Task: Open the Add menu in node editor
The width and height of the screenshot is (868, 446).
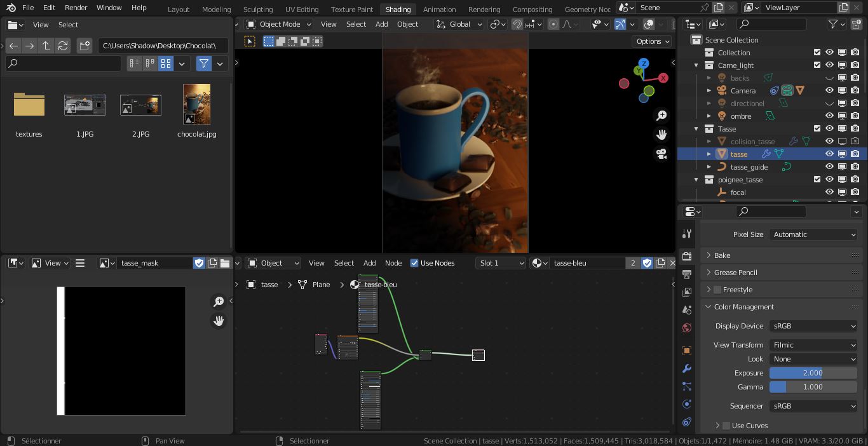Action: coord(369,263)
